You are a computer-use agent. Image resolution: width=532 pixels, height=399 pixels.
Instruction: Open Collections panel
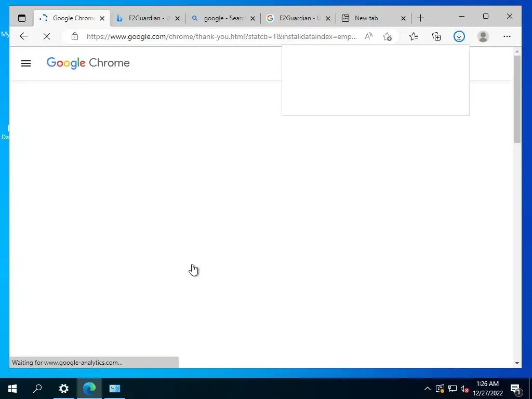tap(436, 36)
